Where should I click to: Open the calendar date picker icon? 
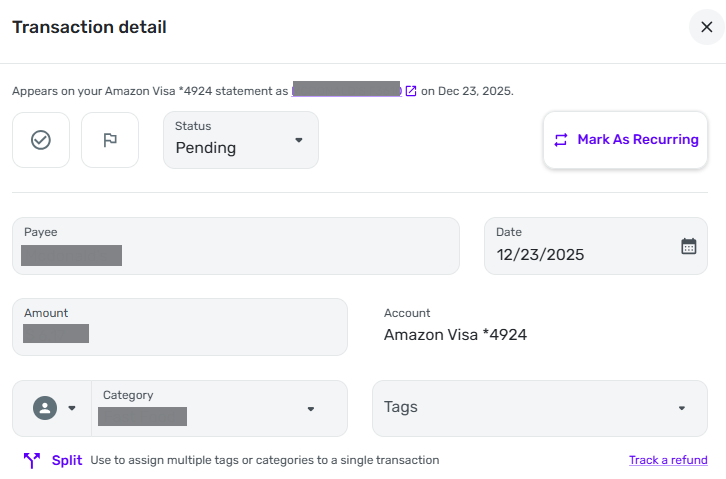tap(688, 246)
